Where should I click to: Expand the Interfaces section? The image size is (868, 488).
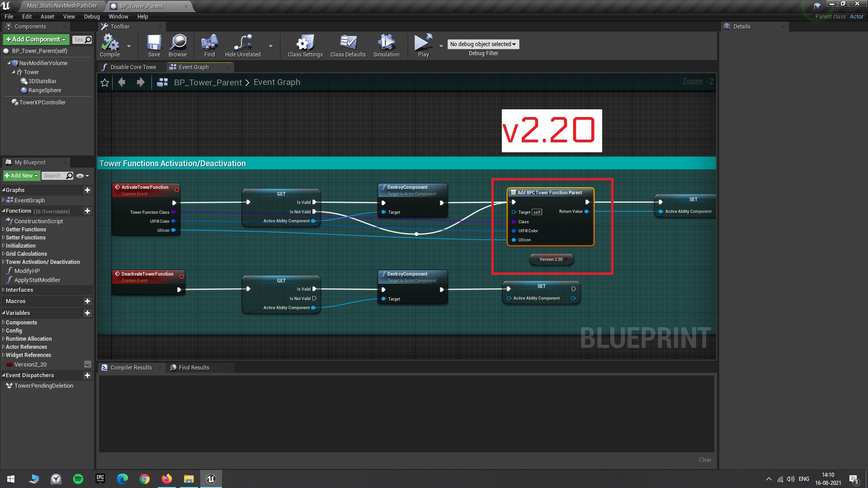(4, 290)
